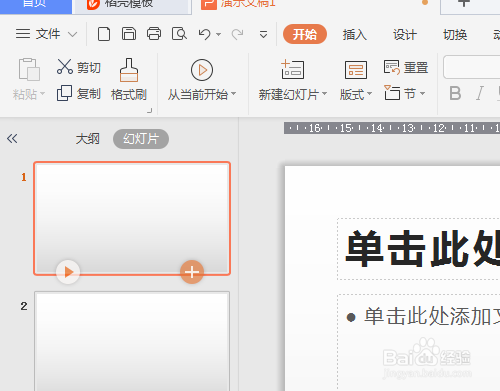This screenshot has width=500, height=391.
Task: Collapse the slide panel with double chevron
Action: [x=12, y=138]
